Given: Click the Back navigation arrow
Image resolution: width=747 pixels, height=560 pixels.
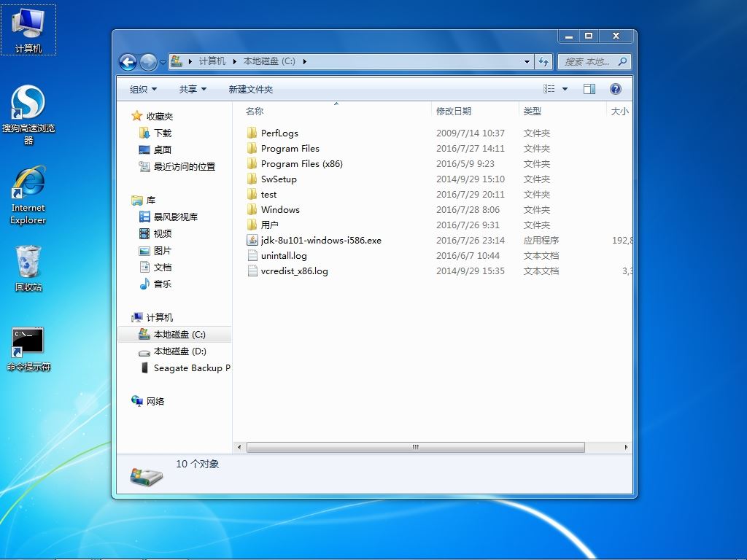Looking at the screenshot, I should (x=128, y=62).
